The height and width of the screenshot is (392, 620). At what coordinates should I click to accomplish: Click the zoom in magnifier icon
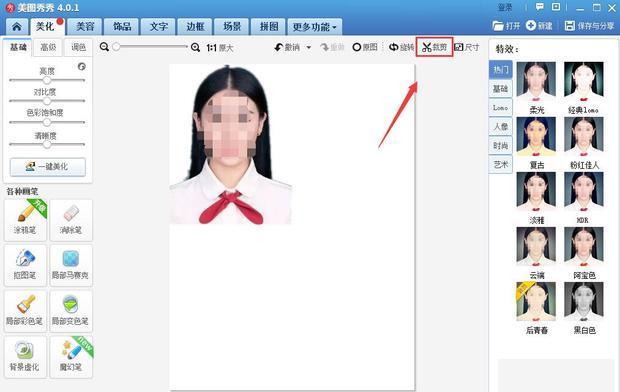[x=195, y=47]
